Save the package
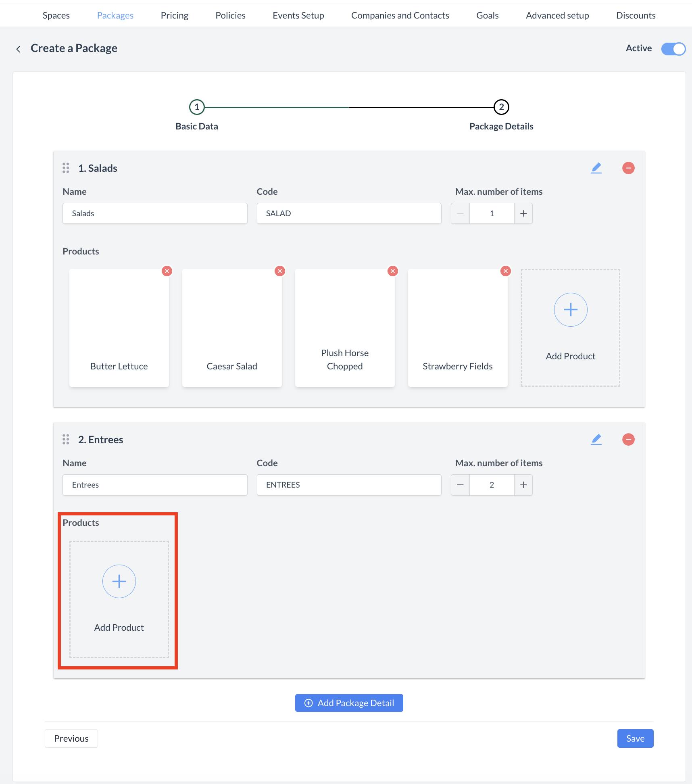Image resolution: width=692 pixels, height=784 pixels. click(x=635, y=738)
